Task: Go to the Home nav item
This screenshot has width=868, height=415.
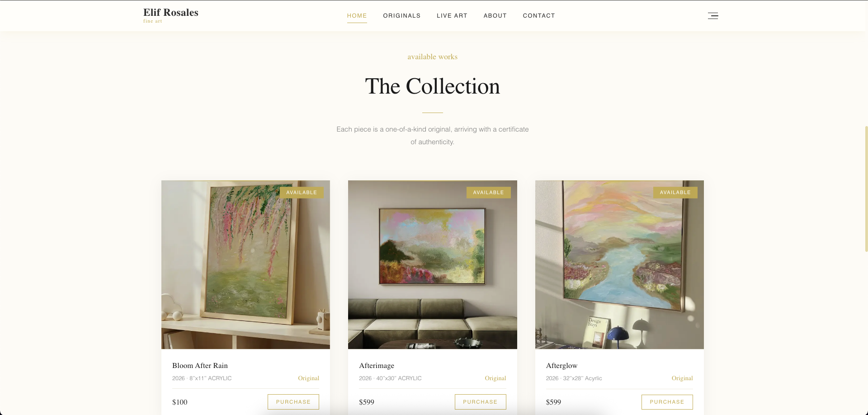Action: [357, 16]
